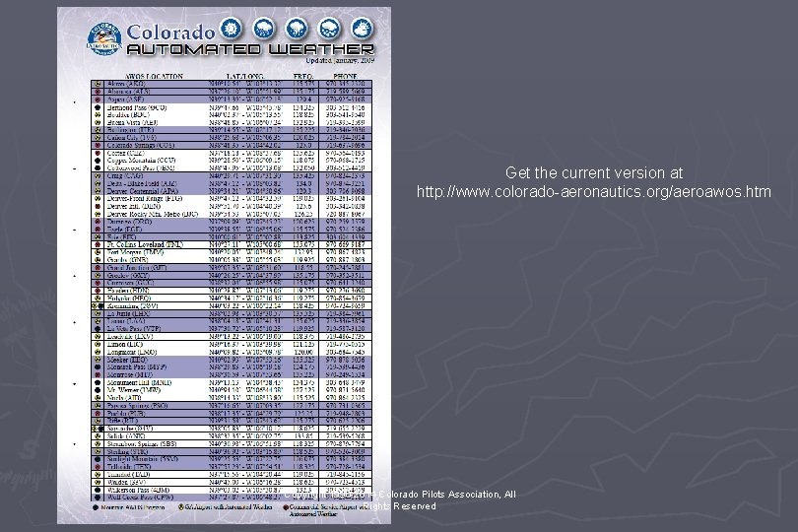The image size is (798, 532).
Task: Click the rain cloud weather icon
Action: (264, 28)
